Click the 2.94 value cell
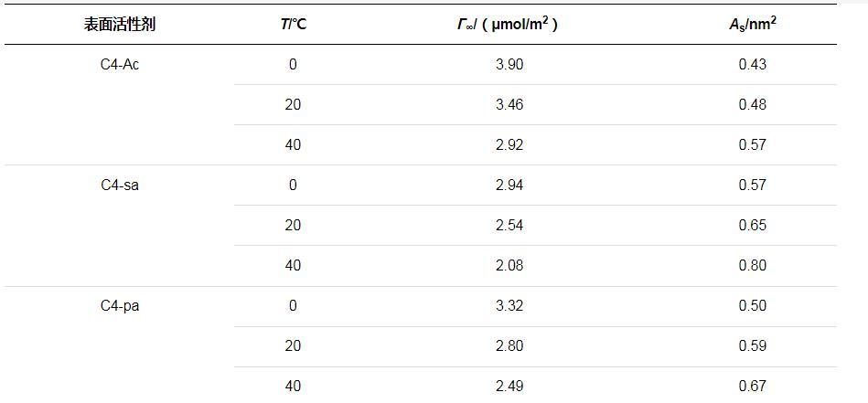This screenshot has width=868, height=403. coord(509,186)
